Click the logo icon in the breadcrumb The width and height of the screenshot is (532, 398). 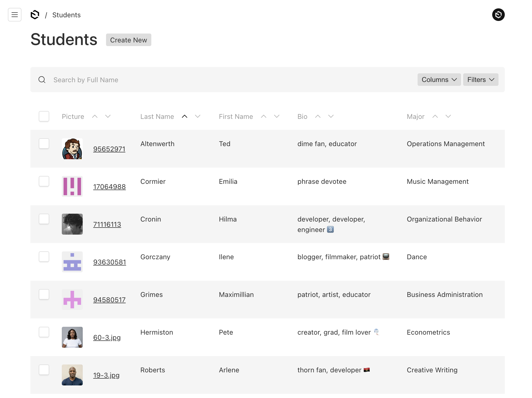[x=35, y=15]
